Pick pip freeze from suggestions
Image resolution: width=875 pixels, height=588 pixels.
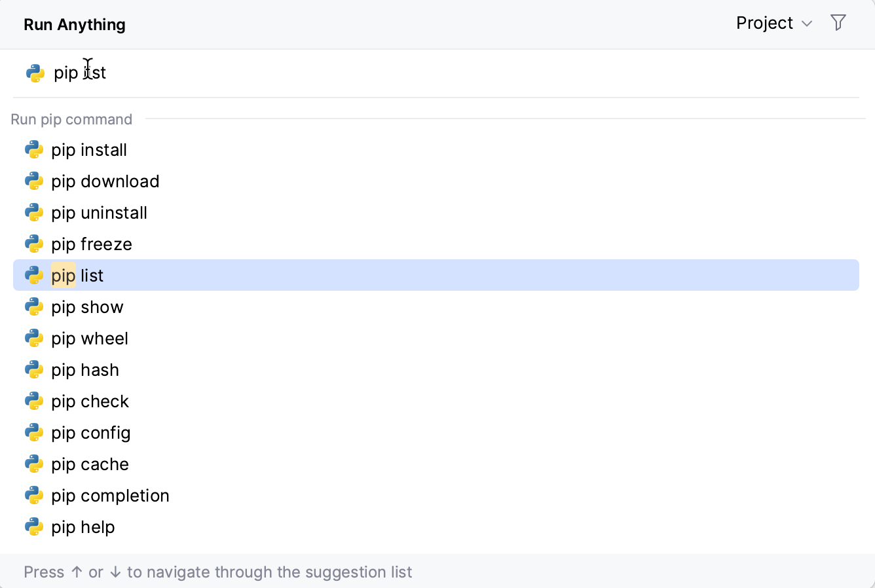[x=92, y=244]
